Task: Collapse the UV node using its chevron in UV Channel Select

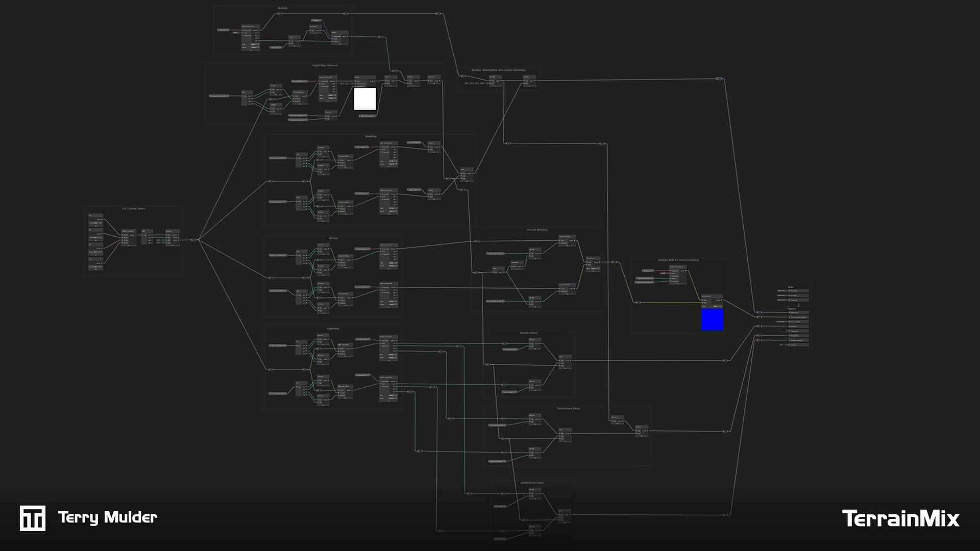Action: [95, 226]
